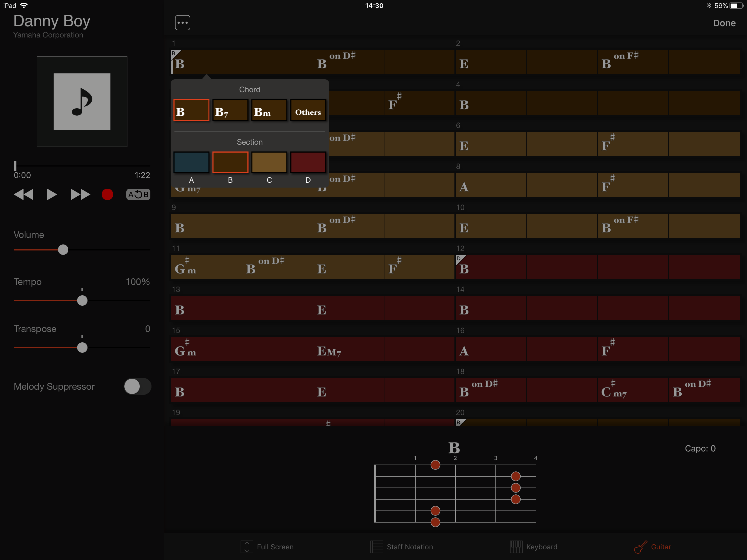Switch to the Keyboard tab
This screenshot has width=747, height=560.
point(533,547)
